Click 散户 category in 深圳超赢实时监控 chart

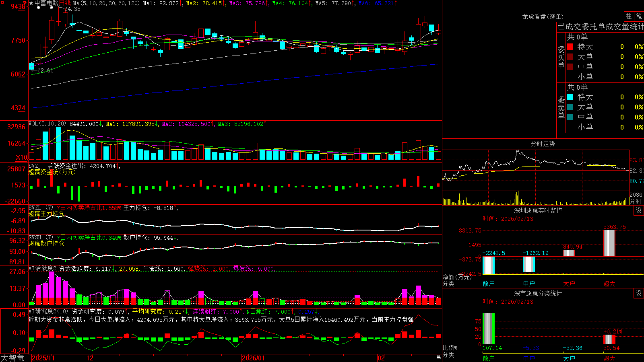click(x=489, y=284)
